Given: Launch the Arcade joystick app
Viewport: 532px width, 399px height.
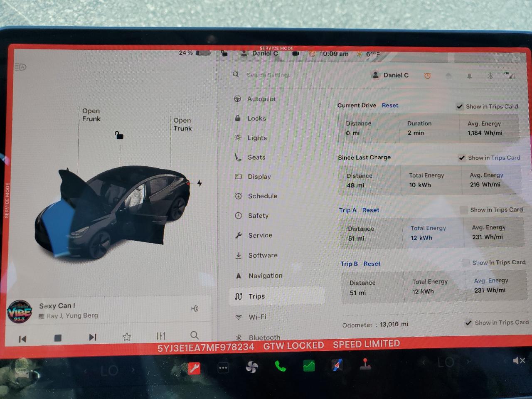Looking at the screenshot, I should (x=365, y=365).
